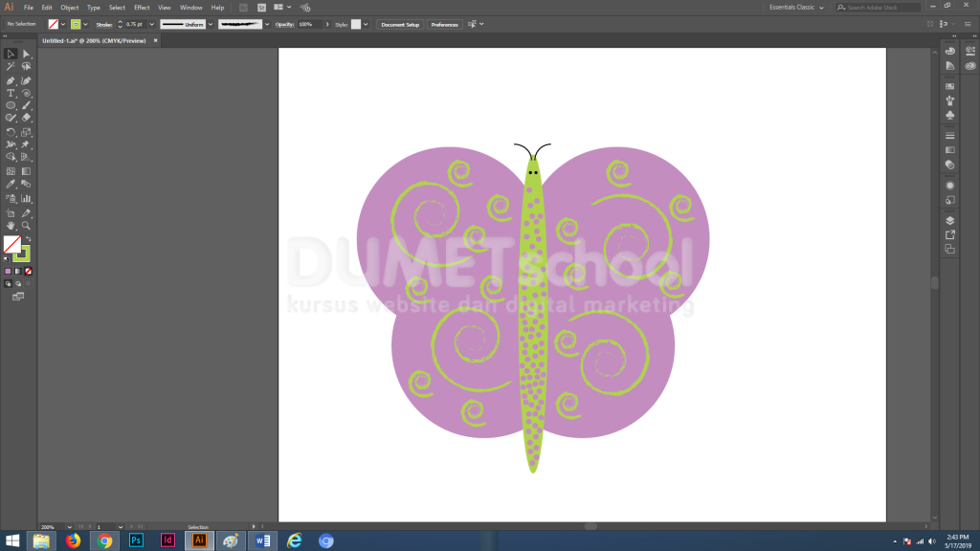
Task: Open the Opacity slider arrow
Action: [x=327, y=24]
